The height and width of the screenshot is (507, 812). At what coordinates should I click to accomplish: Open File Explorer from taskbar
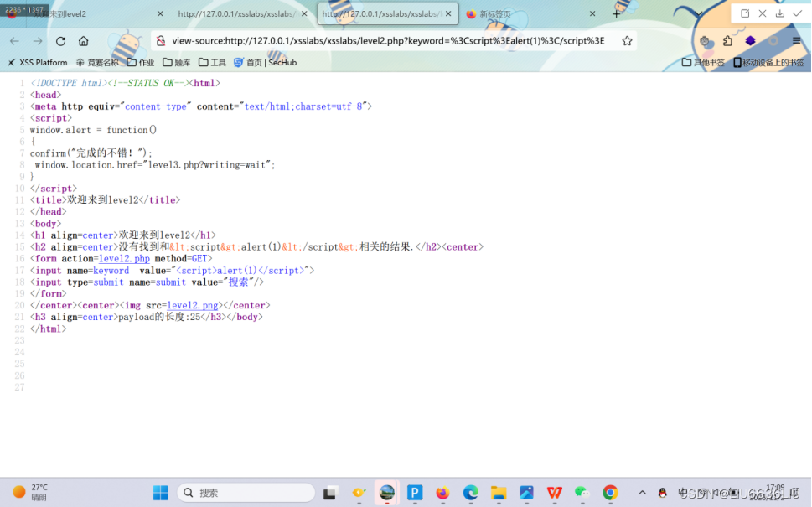coord(499,493)
